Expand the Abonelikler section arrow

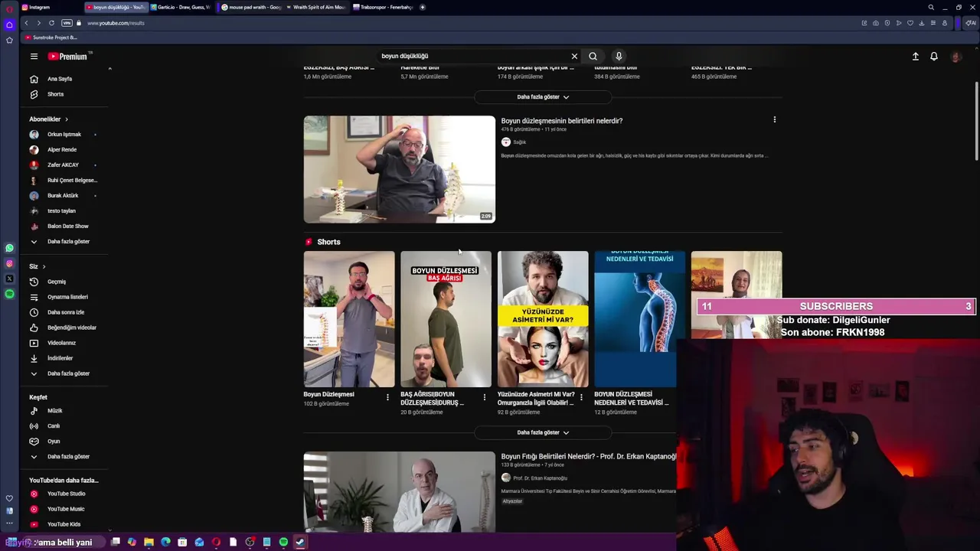67,119
